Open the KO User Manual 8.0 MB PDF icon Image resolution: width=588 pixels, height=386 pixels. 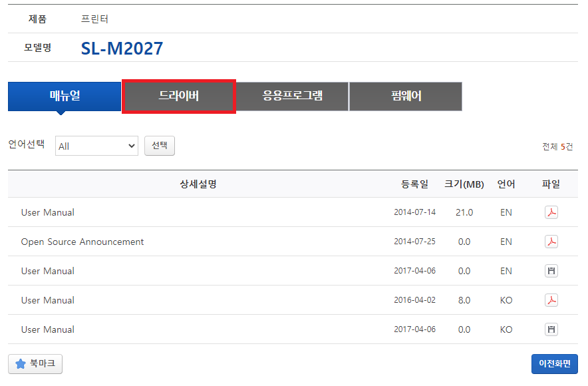(551, 300)
